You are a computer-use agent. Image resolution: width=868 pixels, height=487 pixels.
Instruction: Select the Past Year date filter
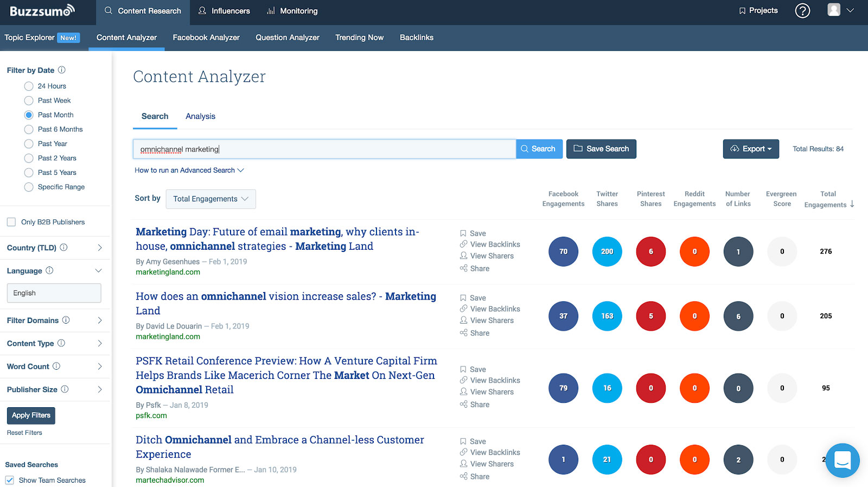(x=29, y=144)
